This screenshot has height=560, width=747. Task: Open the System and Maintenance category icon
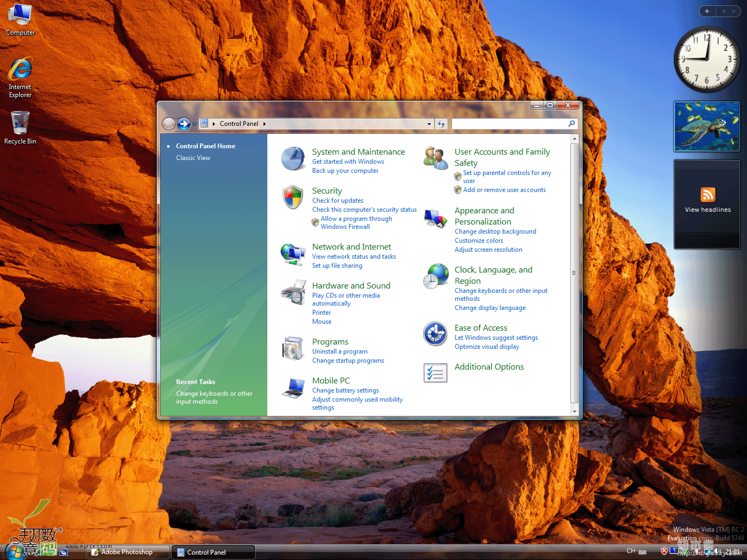click(293, 159)
